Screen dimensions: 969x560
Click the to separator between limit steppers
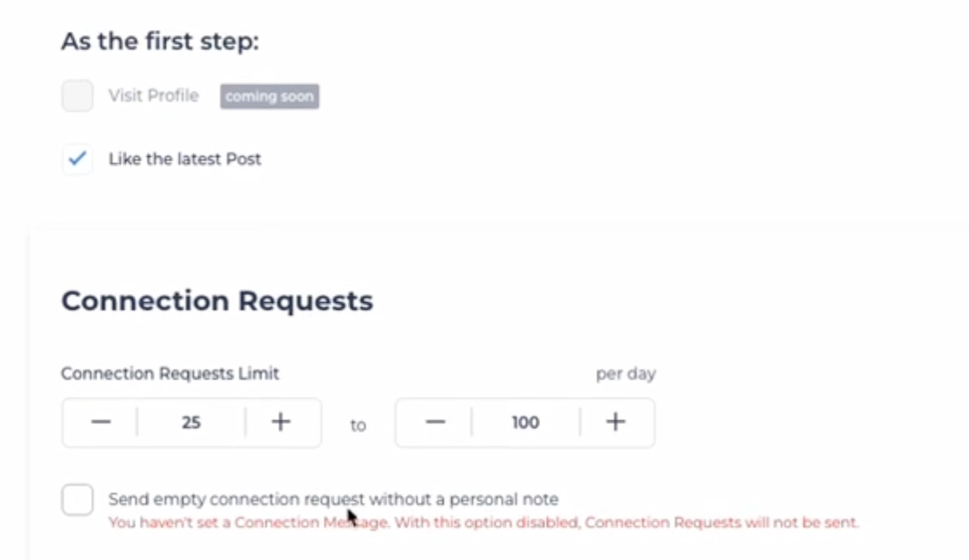point(357,424)
